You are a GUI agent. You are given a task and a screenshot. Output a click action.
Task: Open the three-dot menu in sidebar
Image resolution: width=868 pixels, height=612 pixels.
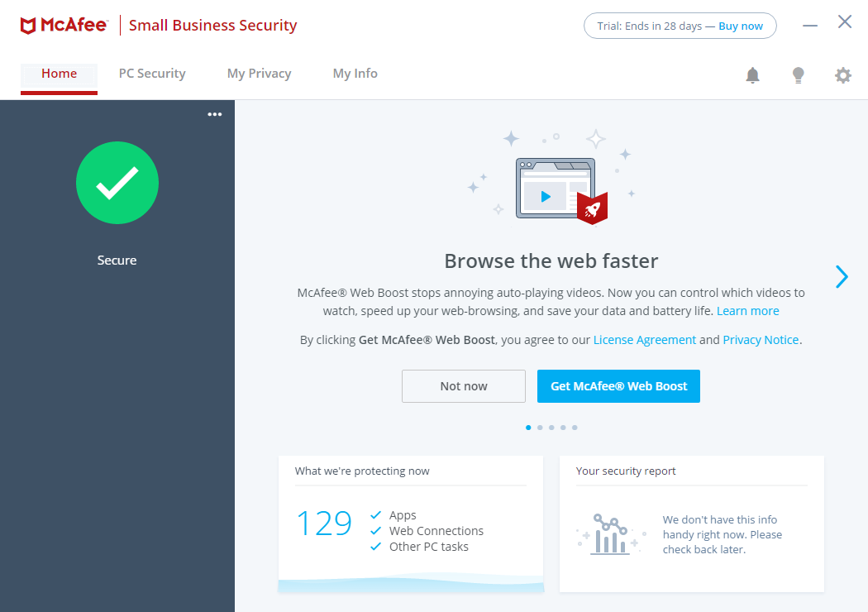coord(215,114)
